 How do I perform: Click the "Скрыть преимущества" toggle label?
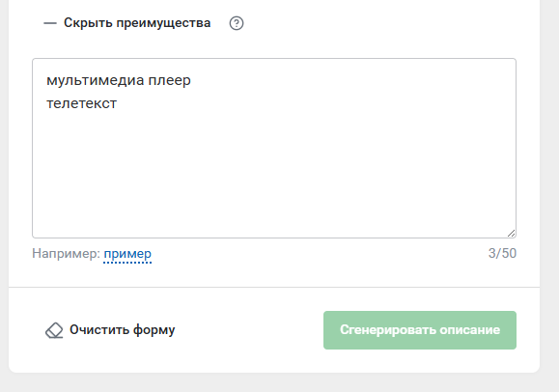click(x=137, y=23)
